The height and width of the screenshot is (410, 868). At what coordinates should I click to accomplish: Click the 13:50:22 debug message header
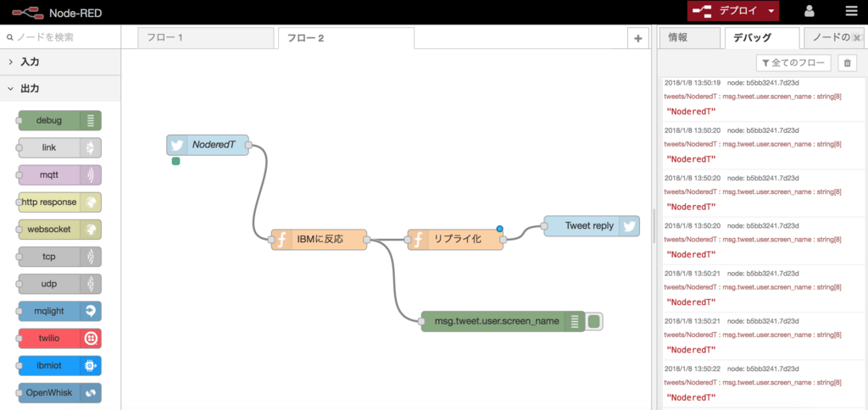[x=732, y=368]
